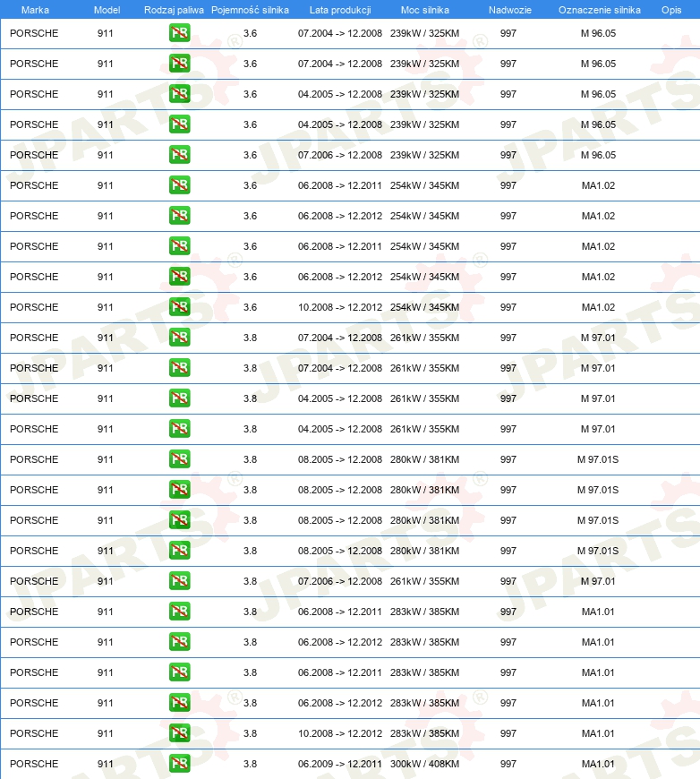Click MA1.01 in the 300kW row

coord(598,764)
